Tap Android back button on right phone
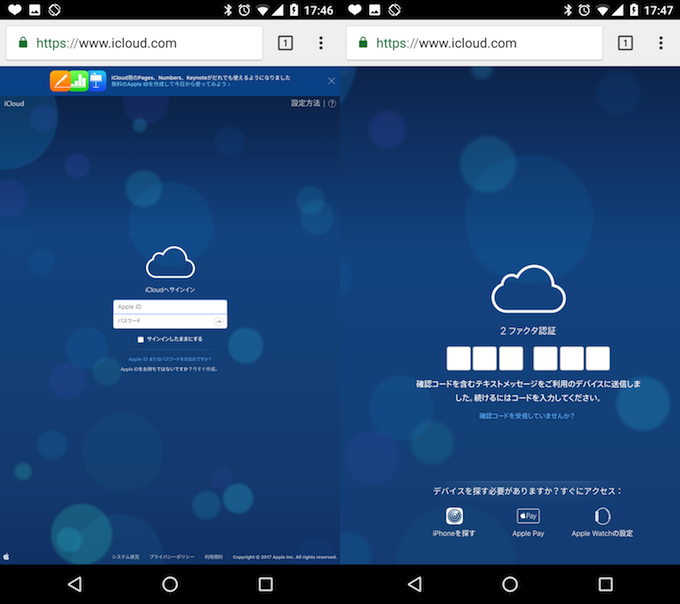The image size is (680, 604). pos(414,584)
